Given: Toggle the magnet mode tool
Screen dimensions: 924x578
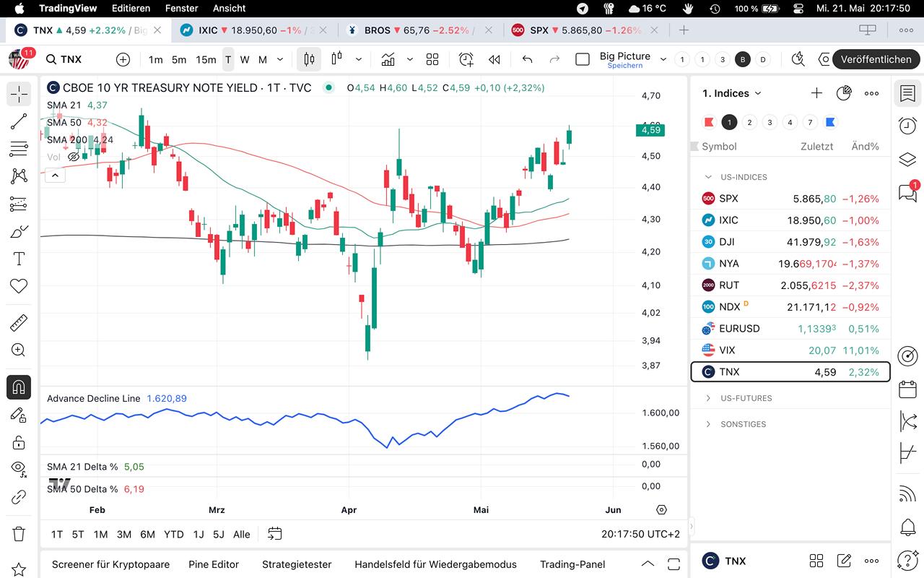Looking at the screenshot, I should pos(19,387).
